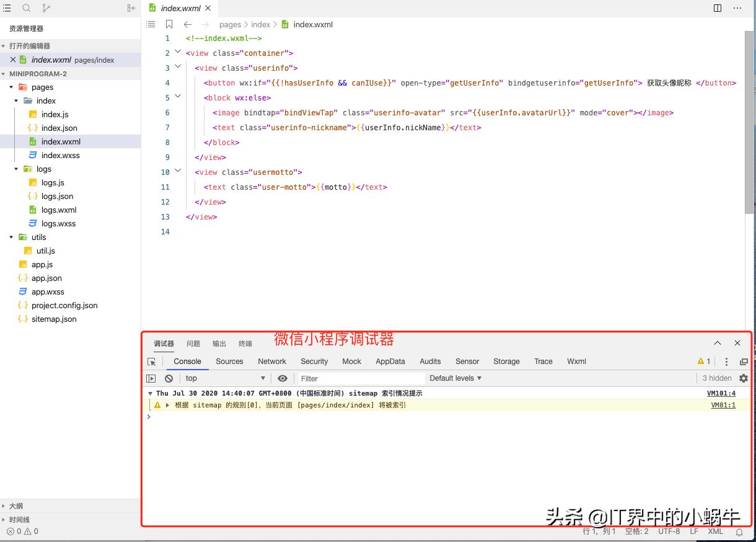Screen dimensions: 756x542
Task: Collapse the debugger panel with the up chevron
Action: (x=718, y=343)
